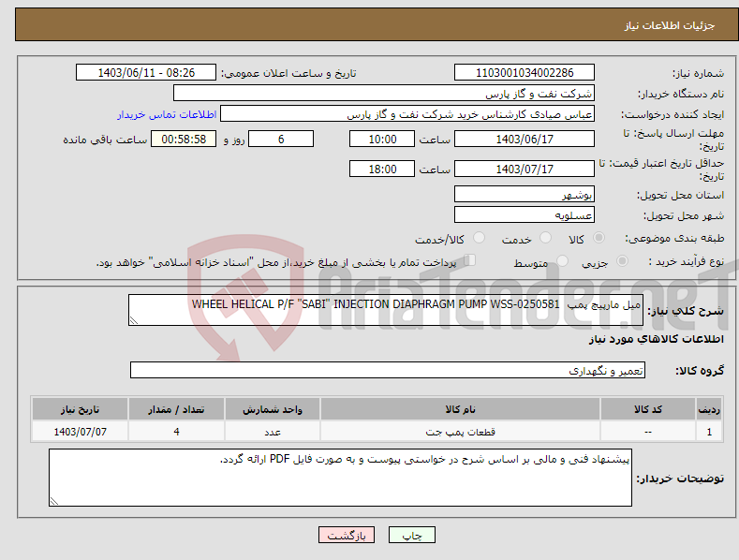This screenshot has height=560, width=739.
Task: Select the جزیی purchase type radio
Action: (622, 261)
